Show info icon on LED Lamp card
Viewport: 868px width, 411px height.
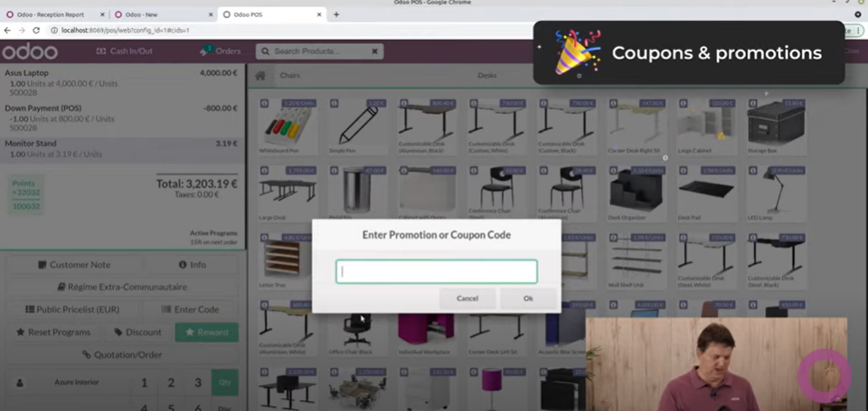pyautogui.click(x=753, y=171)
